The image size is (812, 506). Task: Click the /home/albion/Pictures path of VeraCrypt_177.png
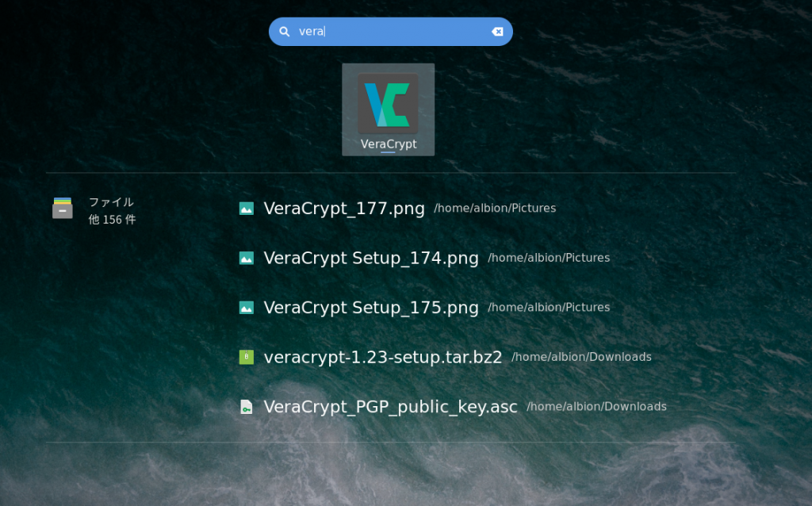[495, 209]
